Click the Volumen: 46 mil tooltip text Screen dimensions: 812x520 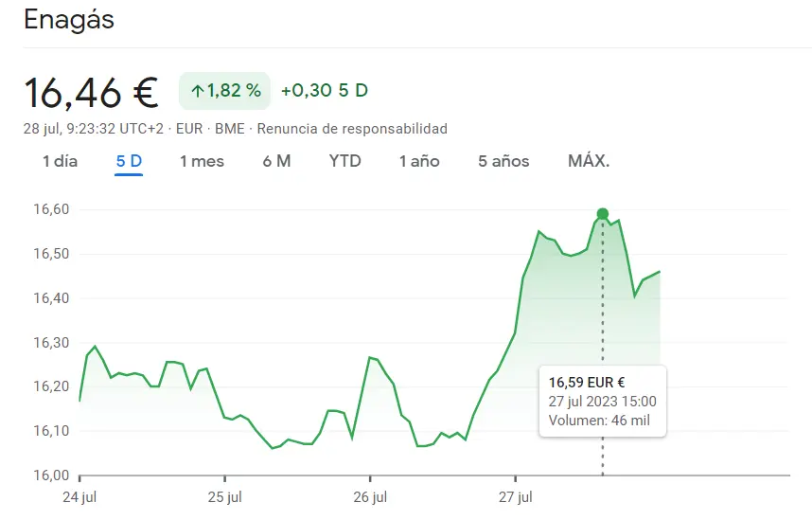pyautogui.click(x=599, y=420)
